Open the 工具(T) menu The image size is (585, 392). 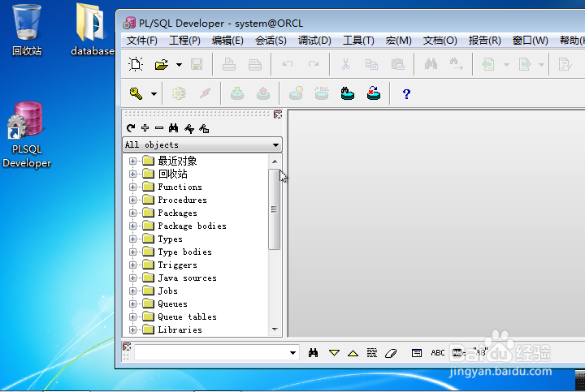pos(358,41)
